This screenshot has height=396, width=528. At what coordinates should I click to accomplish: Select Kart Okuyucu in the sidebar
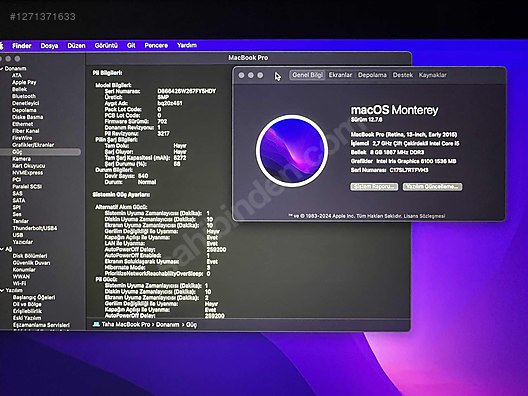[x=29, y=166]
